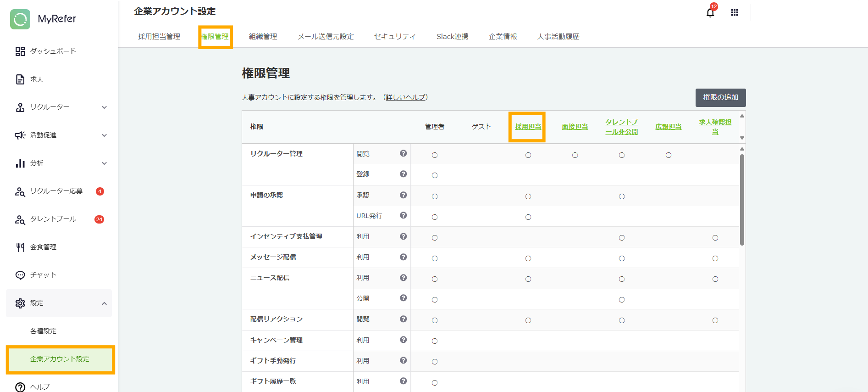The height and width of the screenshot is (392, 868).
Task: Click the permissions table vertical scrollbar
Action: click(742, 200)
